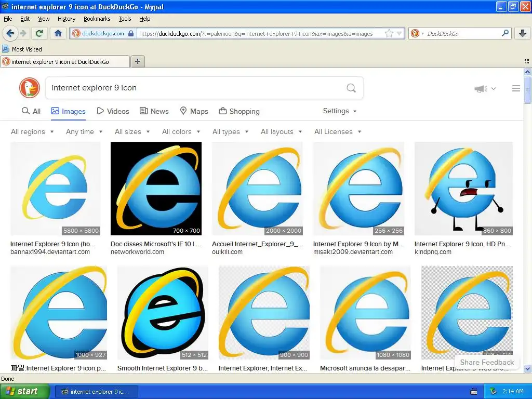Open the misaki2009.deviantart.com source link
The height and width of the screenshot is (399, 532).
click(x=353, y=252)
